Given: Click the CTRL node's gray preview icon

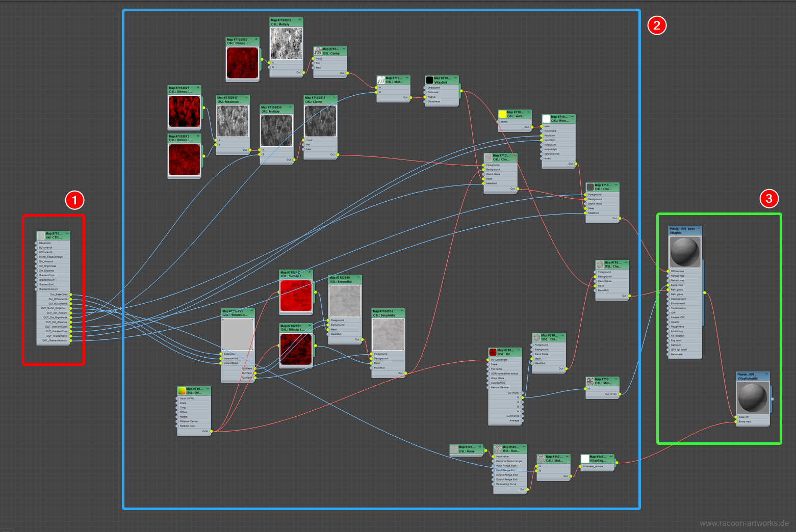Looking at the screenshot, I should pos(41,235).
